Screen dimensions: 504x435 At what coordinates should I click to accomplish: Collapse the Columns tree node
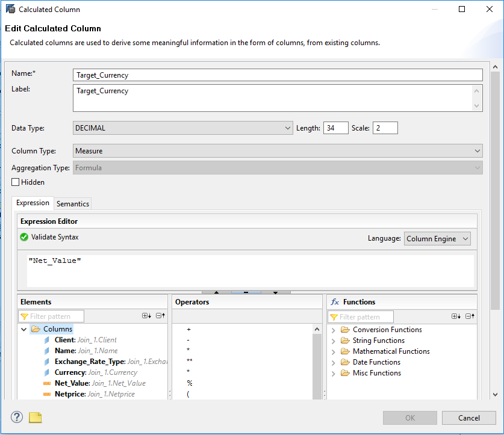click(23, 329)
